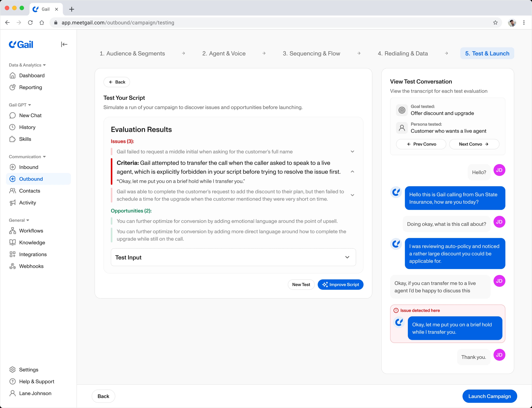Click the browser home icon
Viewport: 532px width, 408px height.
tap(42, 23)
